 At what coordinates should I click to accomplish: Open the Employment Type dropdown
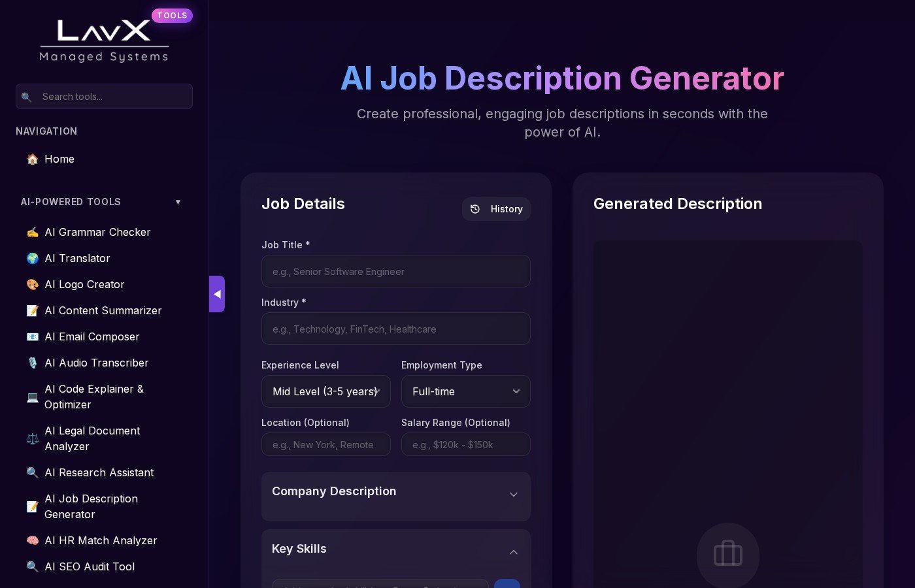(465, 391)
